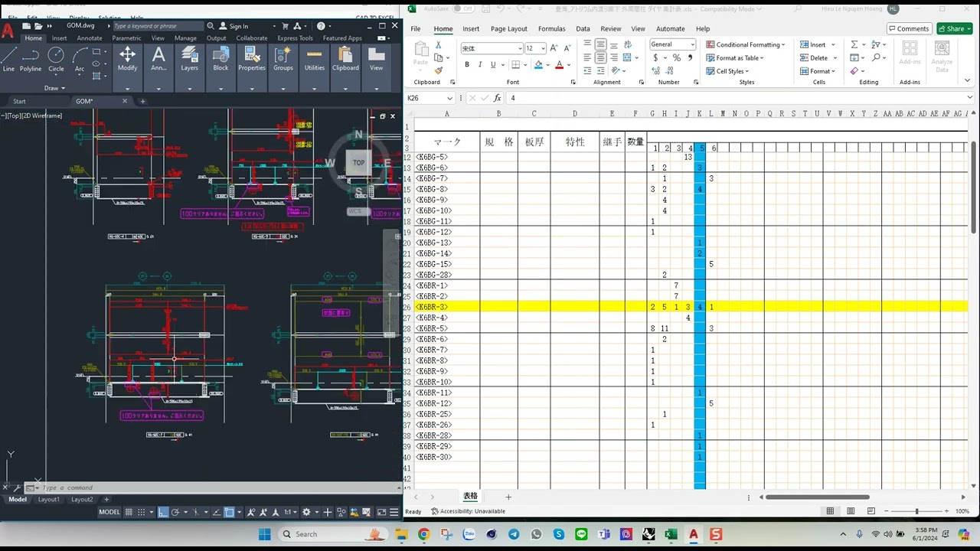Viewport: 980px width, 551px height.
Task: Click the AutoCAD command line input
Action: coord(214,487)
